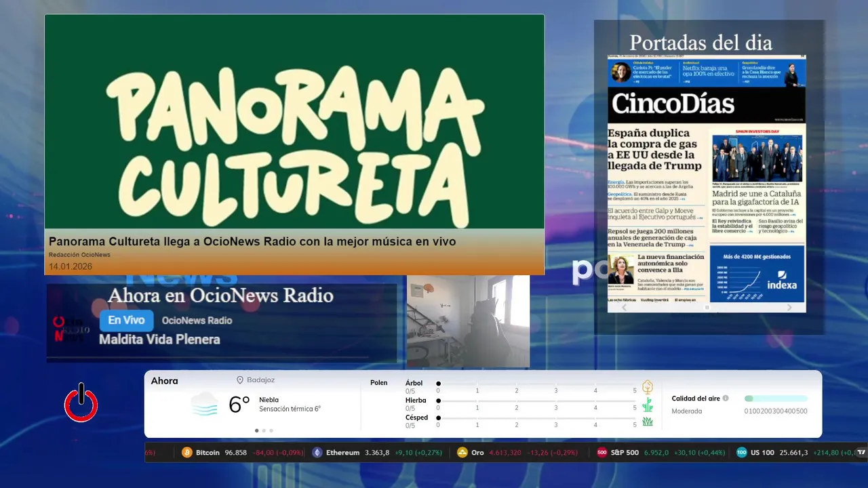Click Oro change '-13,26 (-0,29%)'

click(552, 453)
